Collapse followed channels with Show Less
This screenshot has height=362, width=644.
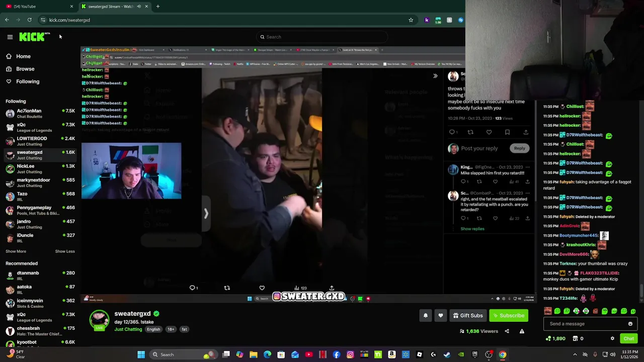click(65, 251)
